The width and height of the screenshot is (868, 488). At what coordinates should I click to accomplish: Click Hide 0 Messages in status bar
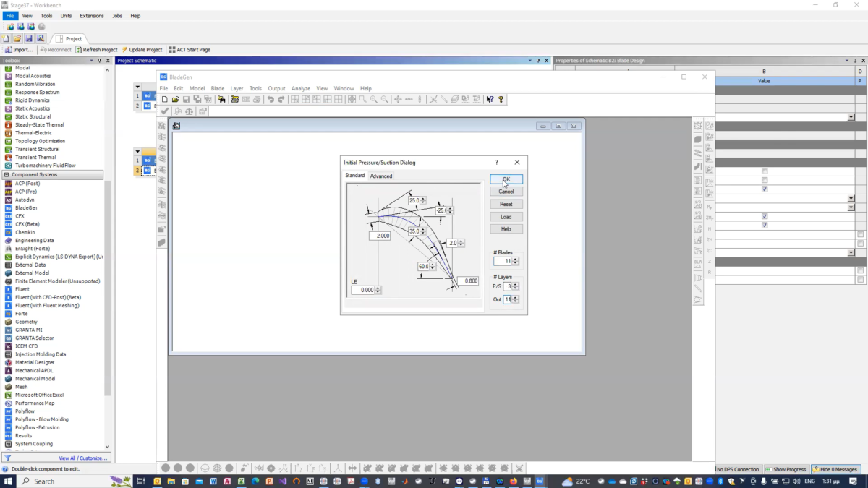(x=835, y=469)
